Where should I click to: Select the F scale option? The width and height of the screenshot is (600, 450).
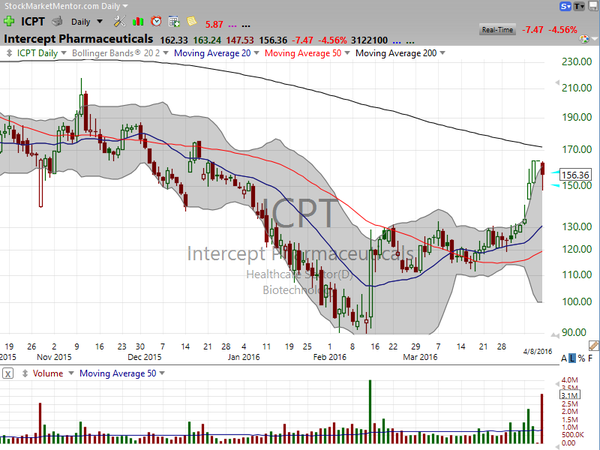pyautogui.click(x=590, y=359)
